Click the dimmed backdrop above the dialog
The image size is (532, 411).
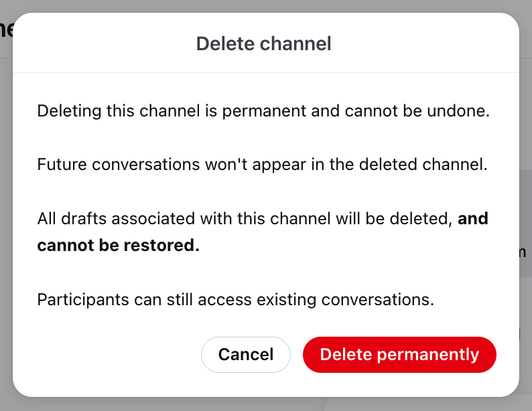point(266,5)
